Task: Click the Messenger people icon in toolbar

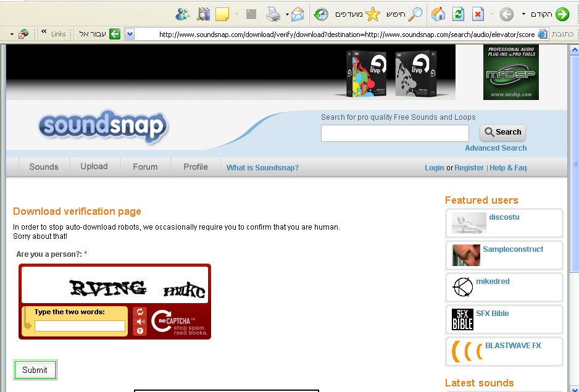Action: click(x=183, y=14)
